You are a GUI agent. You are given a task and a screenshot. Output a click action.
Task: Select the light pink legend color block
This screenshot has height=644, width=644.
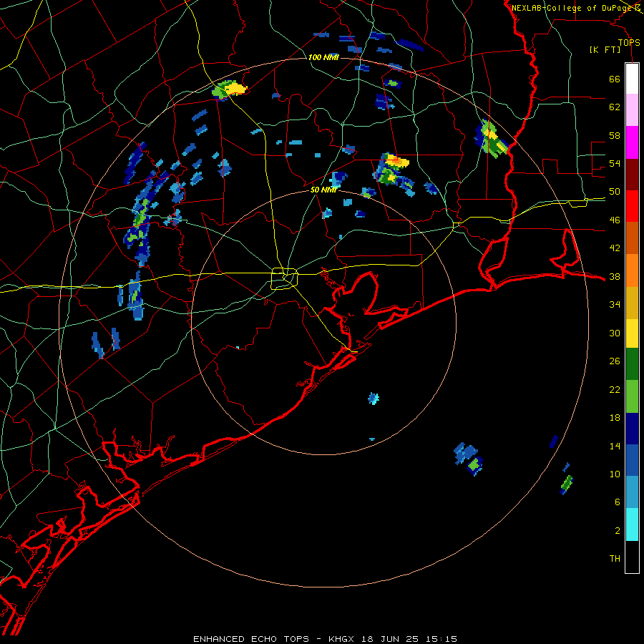click(632, 109)
